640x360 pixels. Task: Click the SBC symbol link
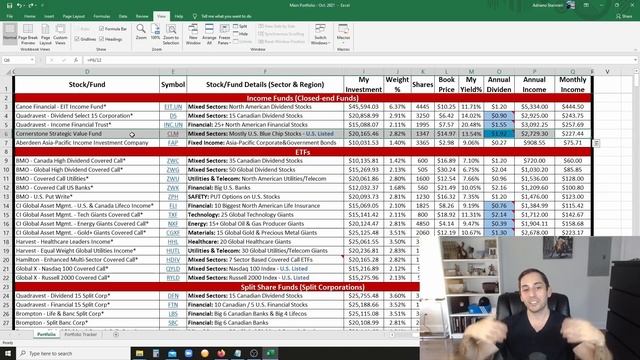pos(173,322)
